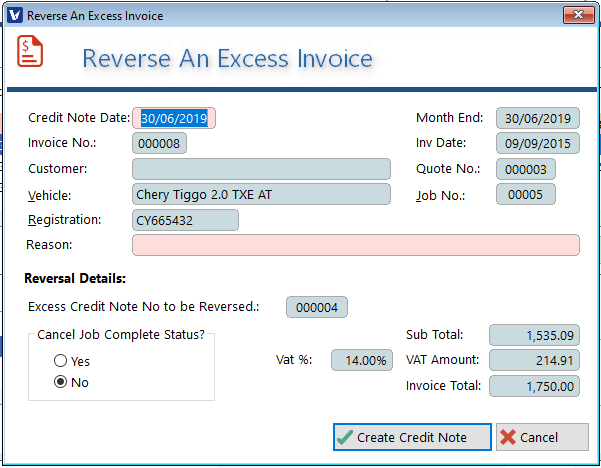
Task: Click the Month End date field
Action: 537,118
